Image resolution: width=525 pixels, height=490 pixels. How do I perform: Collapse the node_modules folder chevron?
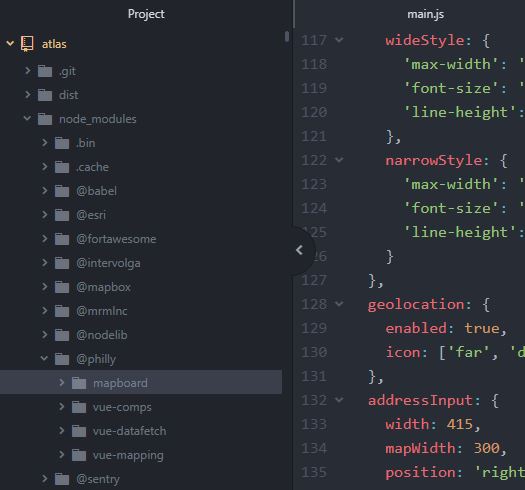(x=27, y=119)
